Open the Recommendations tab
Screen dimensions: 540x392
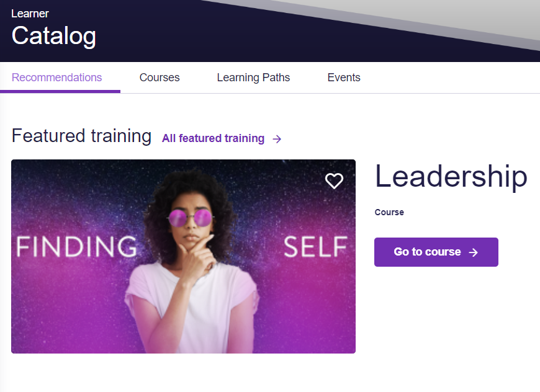point(57,78)
